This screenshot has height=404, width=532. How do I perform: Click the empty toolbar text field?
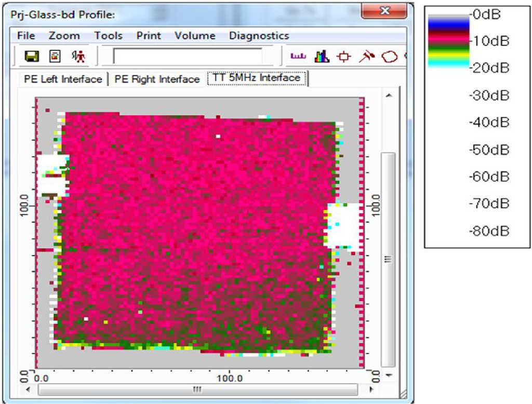[188, 56]
